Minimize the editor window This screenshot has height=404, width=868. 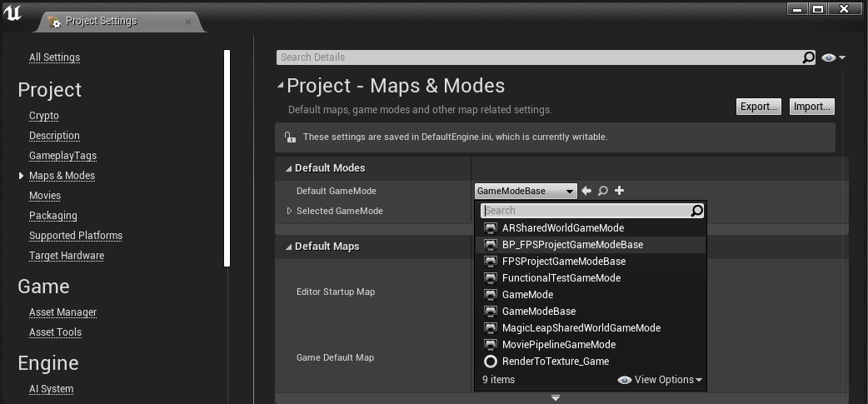(x=796, y=9)
